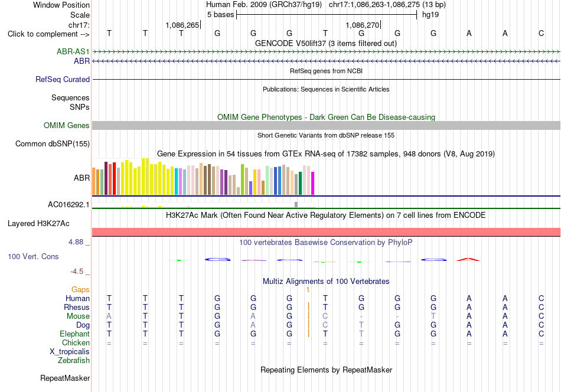Select the ABR-AS1 gene label

(x=73, y=51)
